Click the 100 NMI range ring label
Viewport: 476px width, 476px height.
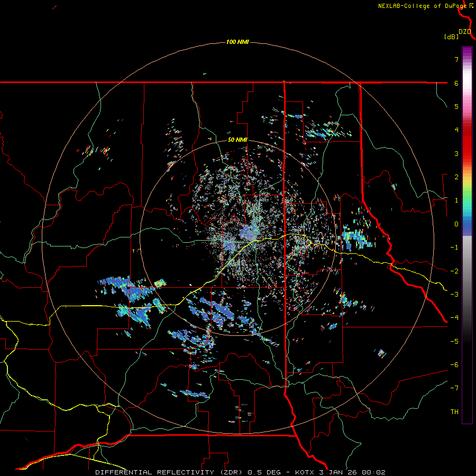point(237,42)
